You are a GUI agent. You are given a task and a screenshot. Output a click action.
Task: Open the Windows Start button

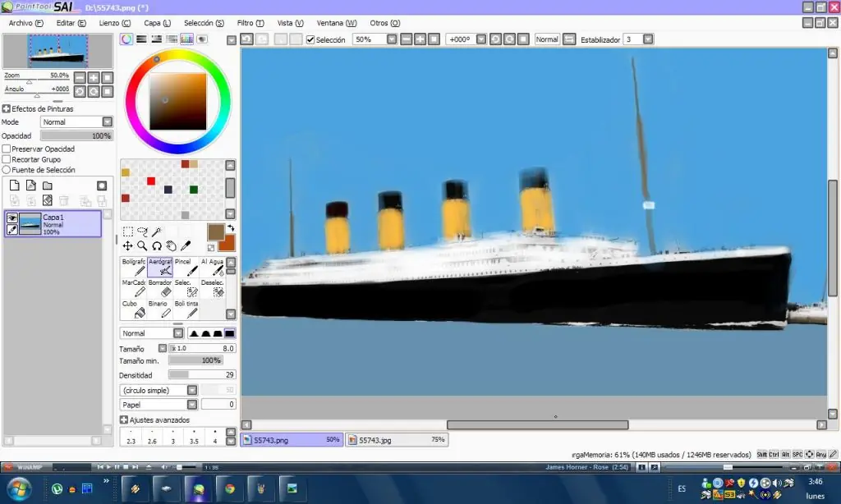pos(19,488)
